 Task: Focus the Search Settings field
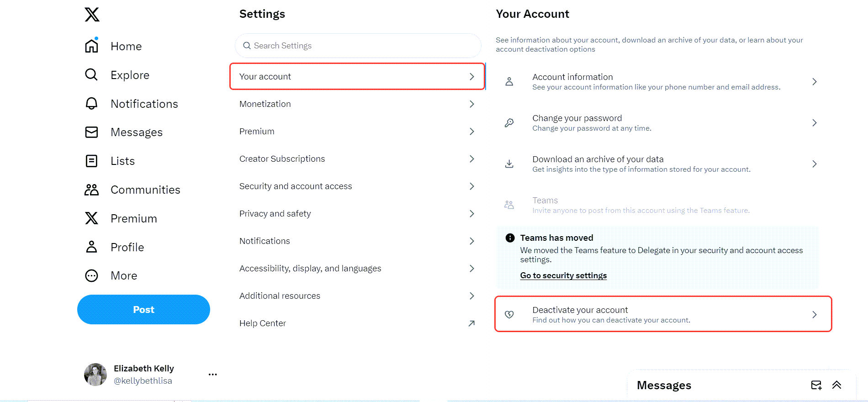point(358,46)
